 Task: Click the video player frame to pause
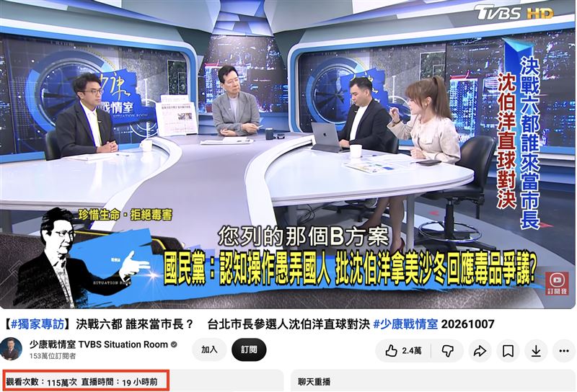288,154
